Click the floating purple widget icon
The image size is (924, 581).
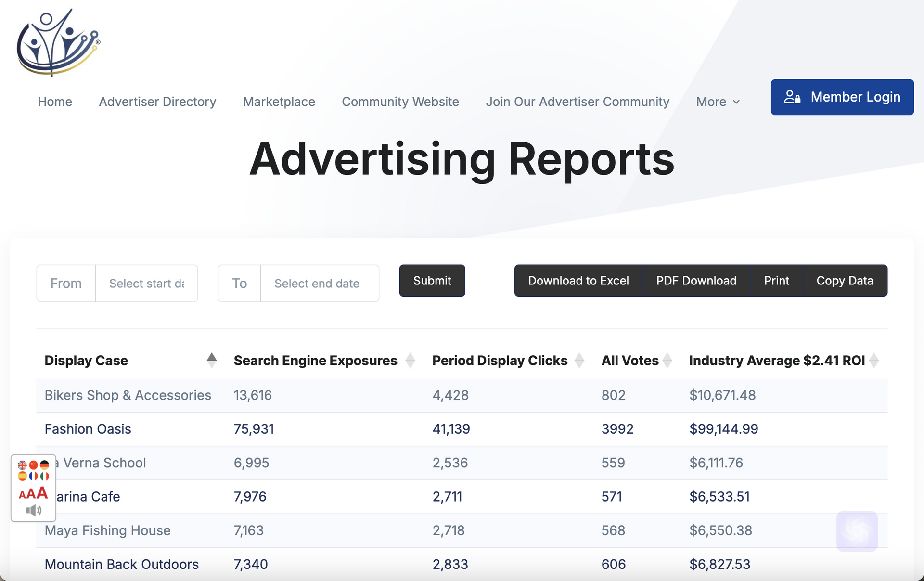[x=857, y=531]
